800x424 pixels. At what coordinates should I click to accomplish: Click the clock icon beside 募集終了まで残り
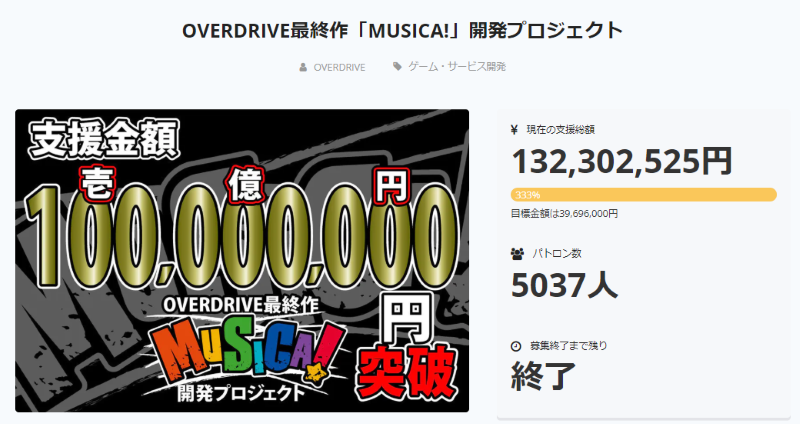point(516,346)
